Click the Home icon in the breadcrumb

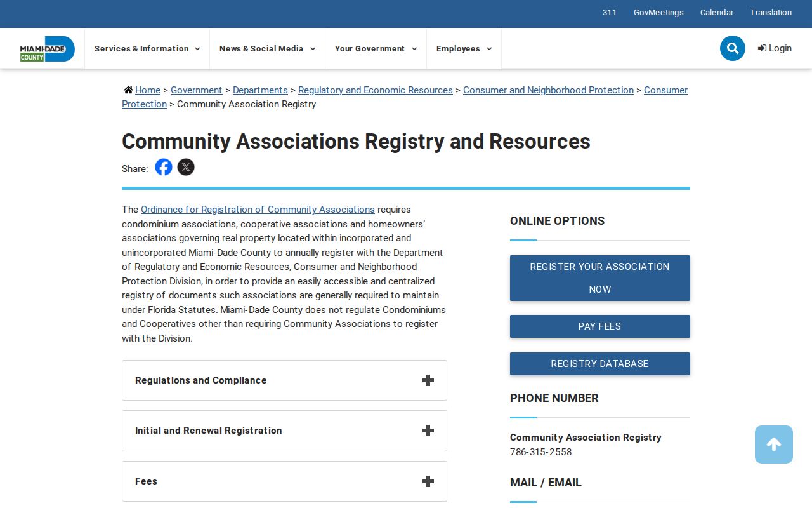[x=128, y=90]
